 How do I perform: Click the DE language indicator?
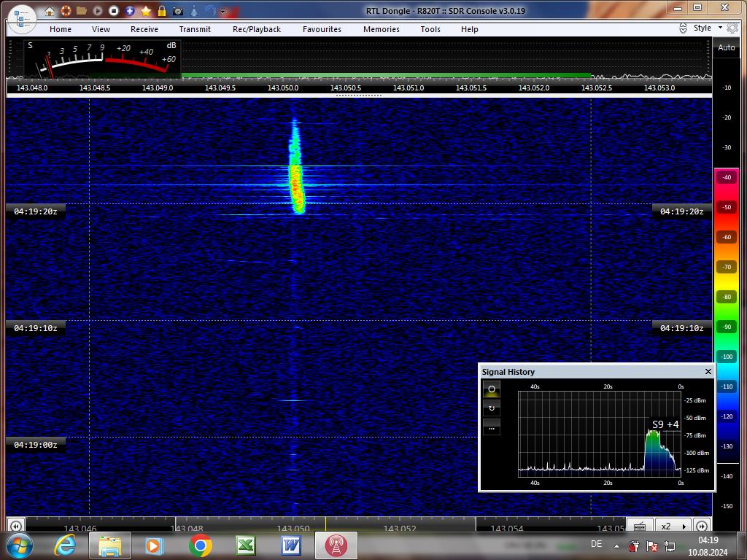tap(597, 544)
